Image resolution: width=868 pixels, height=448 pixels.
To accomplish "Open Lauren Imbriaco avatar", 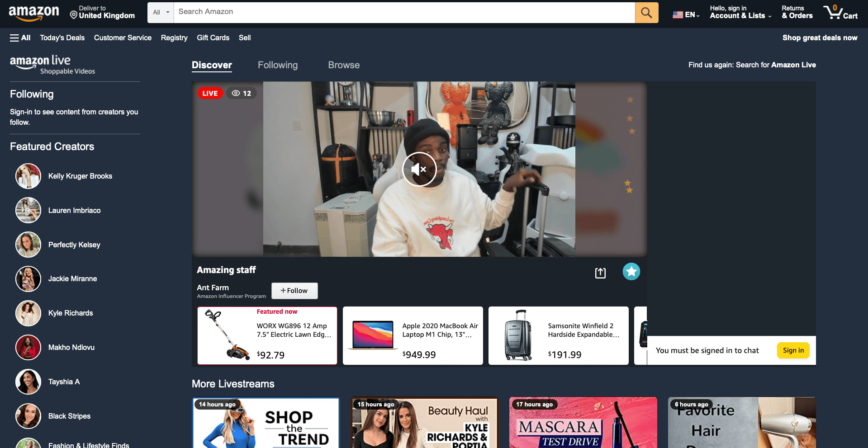I will pyautogui.click(x=28, y=210).
